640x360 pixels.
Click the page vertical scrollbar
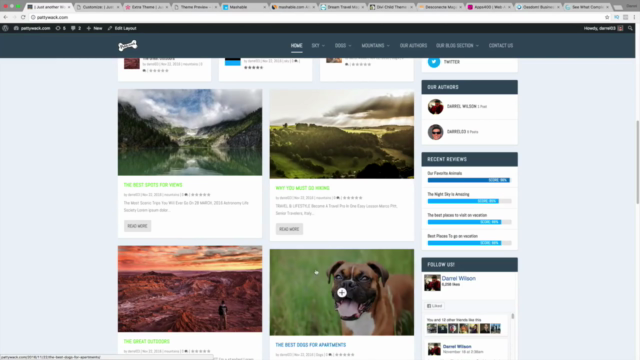(x=637, y=162)
